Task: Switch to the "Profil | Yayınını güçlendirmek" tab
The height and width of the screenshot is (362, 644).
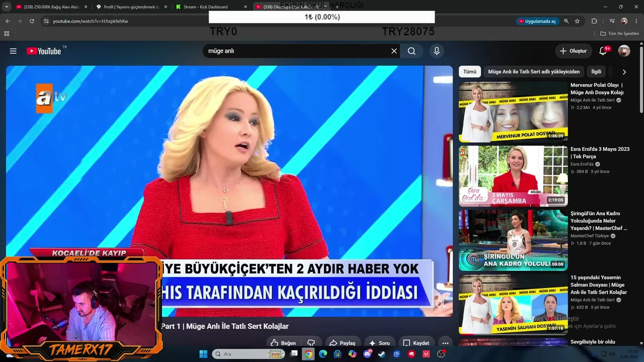Action: (x=131, y=7)
